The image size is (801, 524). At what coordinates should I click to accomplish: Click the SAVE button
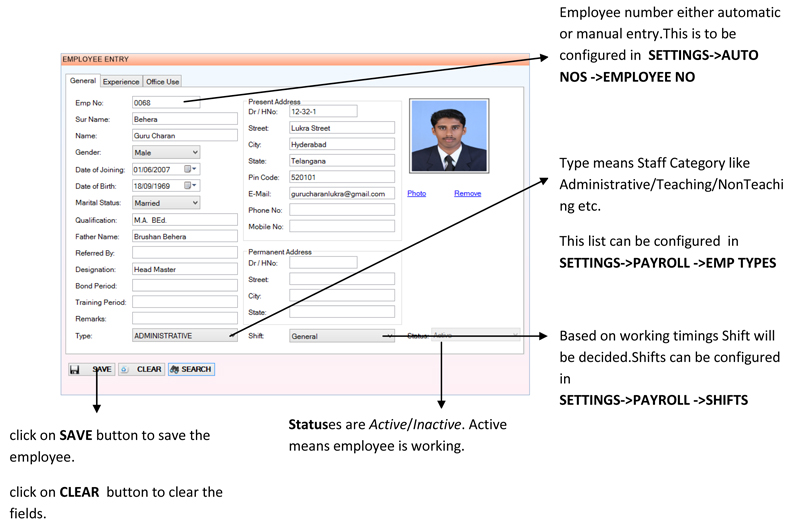[92, 369]
